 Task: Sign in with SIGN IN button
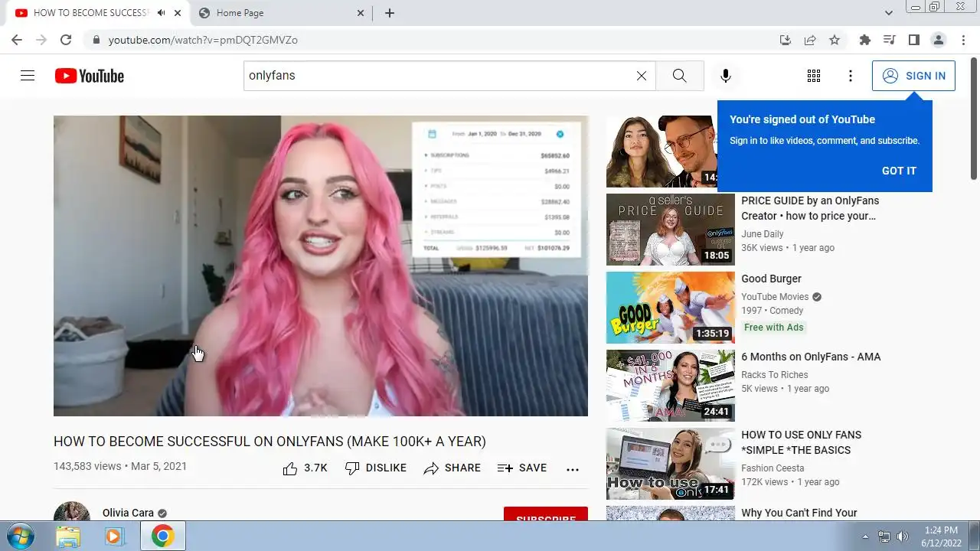[913, 76]
